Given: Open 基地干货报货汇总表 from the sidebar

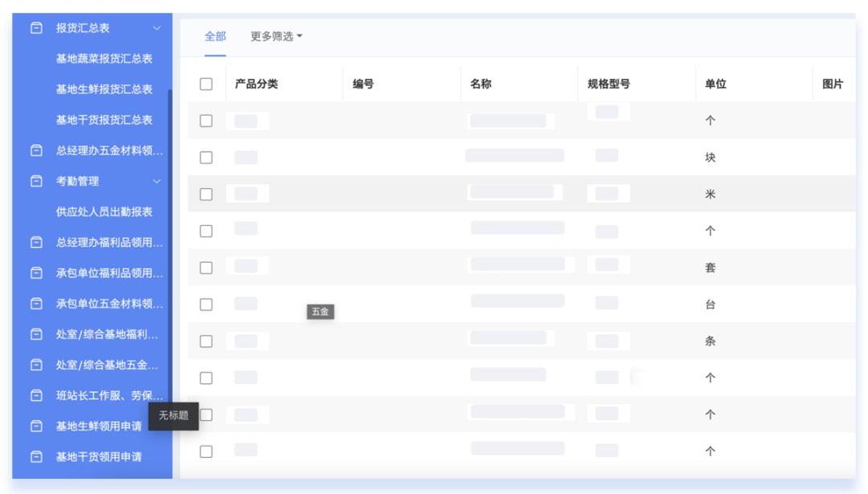Looking at the screenshot, I should [x=104, y=120].
